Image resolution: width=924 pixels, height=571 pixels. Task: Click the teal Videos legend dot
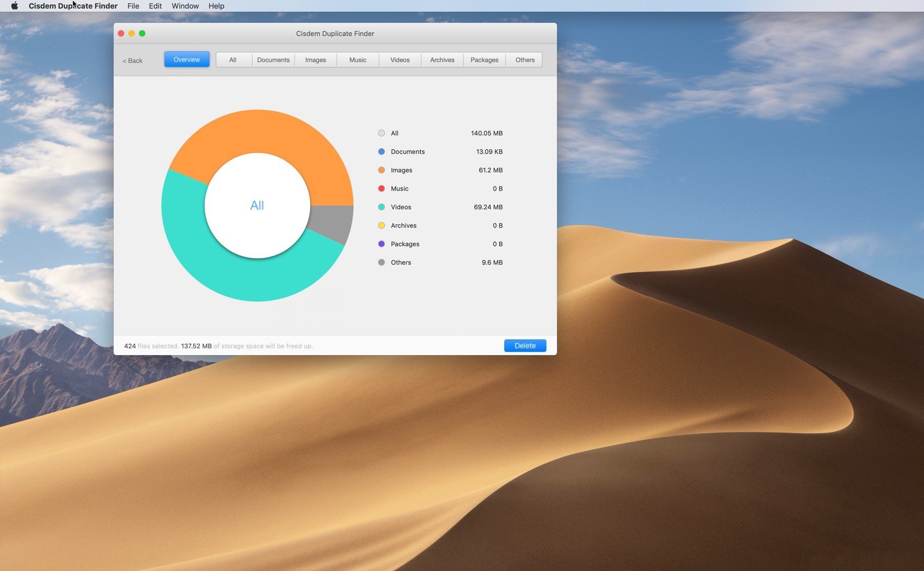coord(381,207)
